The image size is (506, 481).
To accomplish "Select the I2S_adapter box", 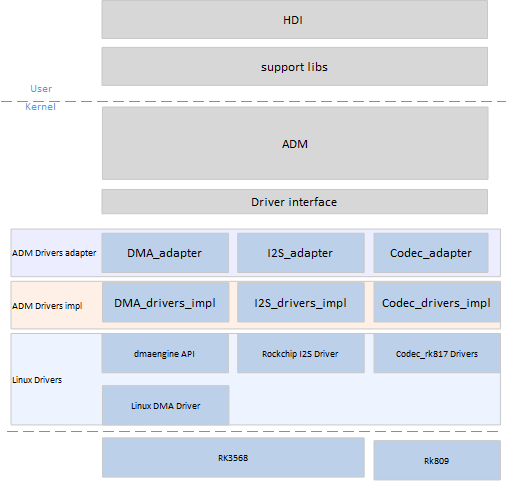I will point(301,253).
